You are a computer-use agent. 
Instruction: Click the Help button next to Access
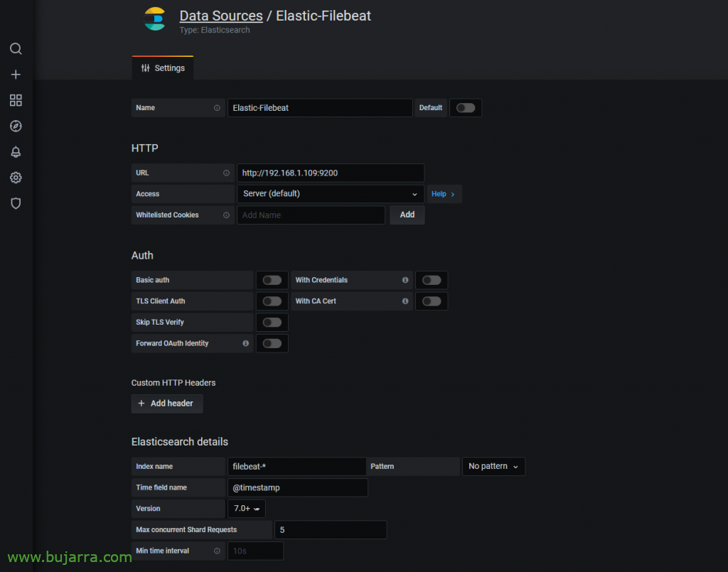444,193
